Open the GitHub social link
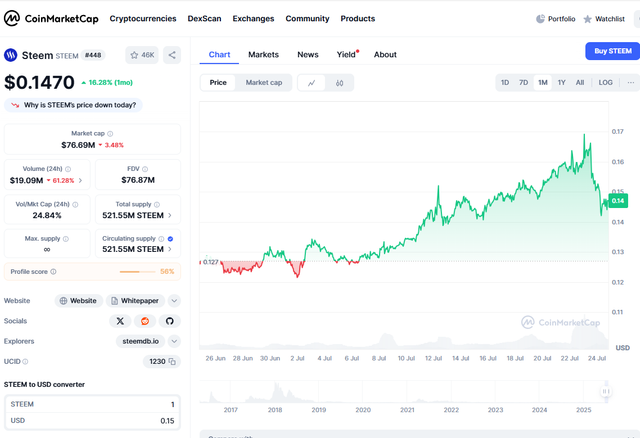Viewport: 640px width, 438px height. point(170,321)
